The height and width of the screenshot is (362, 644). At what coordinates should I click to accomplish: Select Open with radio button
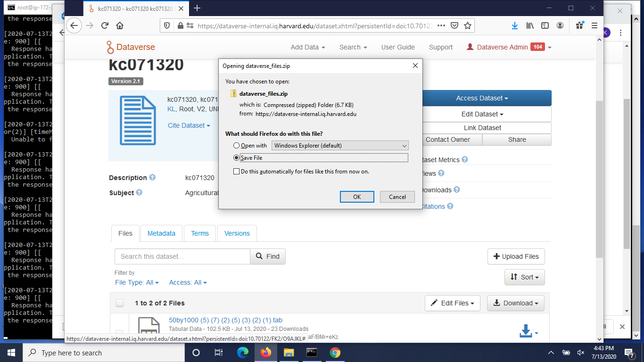pyautogui.click(x=236, y=146)
